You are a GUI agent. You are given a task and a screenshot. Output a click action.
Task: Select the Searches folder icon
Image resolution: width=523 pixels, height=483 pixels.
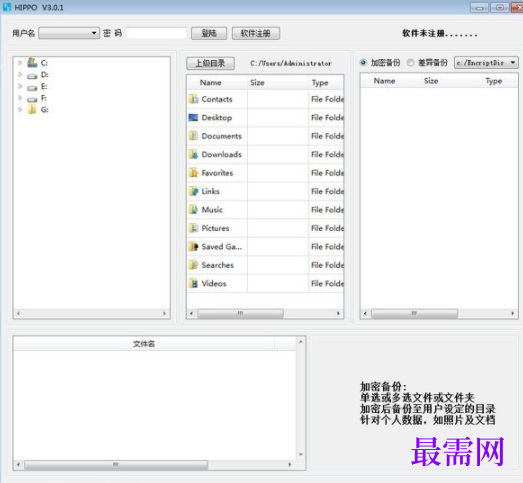193,265
